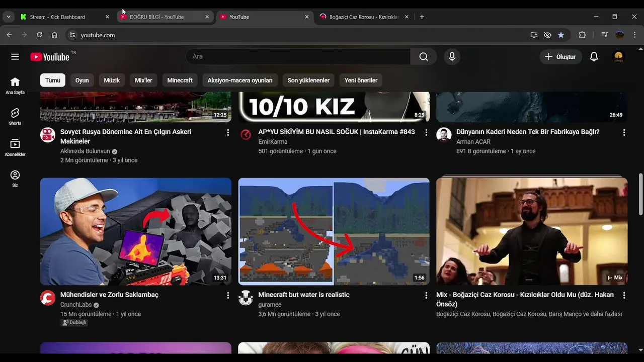Open the YouTube hamburger guide menu

click(x=15, y=57)
